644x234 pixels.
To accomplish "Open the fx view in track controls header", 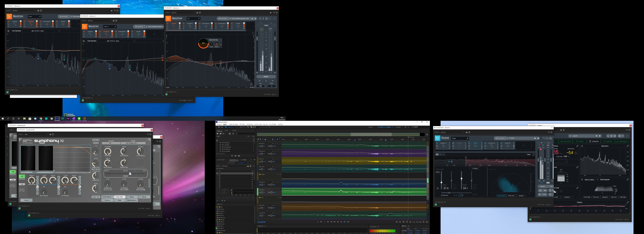I will click(x=260, y=139).
